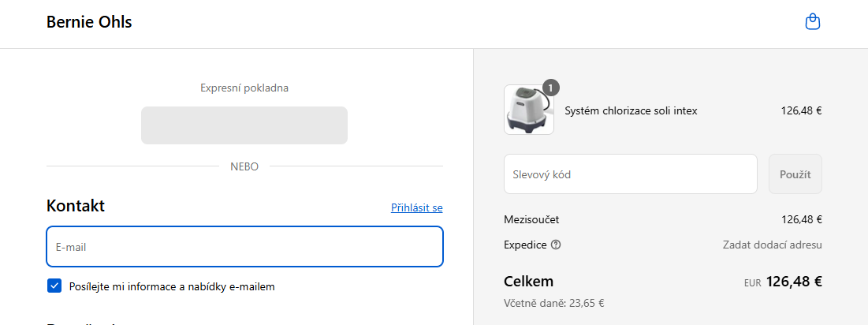868x325 pixels.
Task: Click the gray express checkout placeholder button
Action: click(244, 125)
